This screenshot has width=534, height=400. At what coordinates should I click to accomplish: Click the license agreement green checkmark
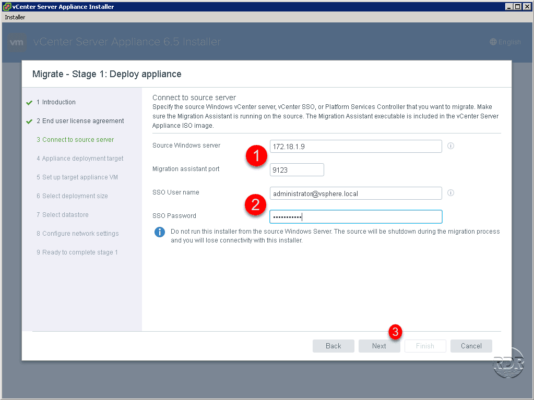coord(29,121)
